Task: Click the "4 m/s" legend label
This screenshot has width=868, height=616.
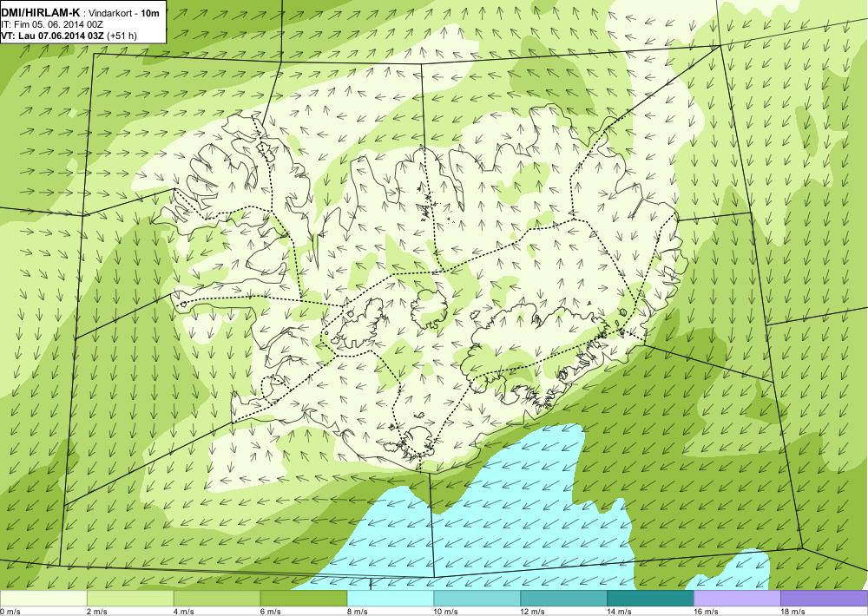Action: 184,612
